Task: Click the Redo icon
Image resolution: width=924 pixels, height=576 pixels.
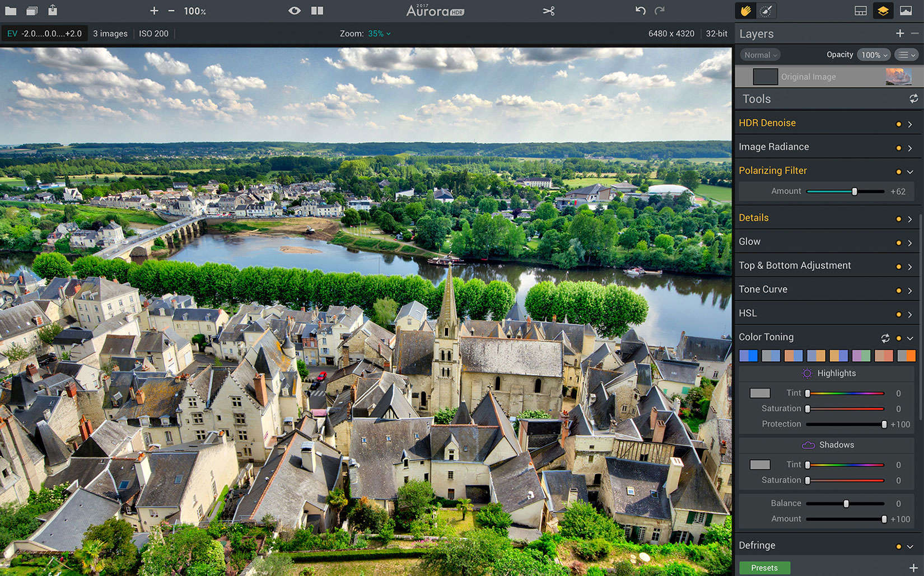Action: [660, 10]
